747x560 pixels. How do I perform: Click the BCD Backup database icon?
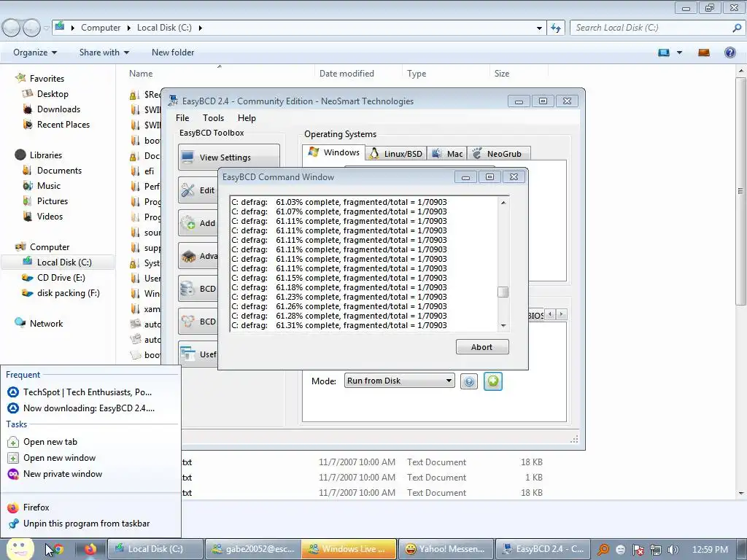click(187, 289)
